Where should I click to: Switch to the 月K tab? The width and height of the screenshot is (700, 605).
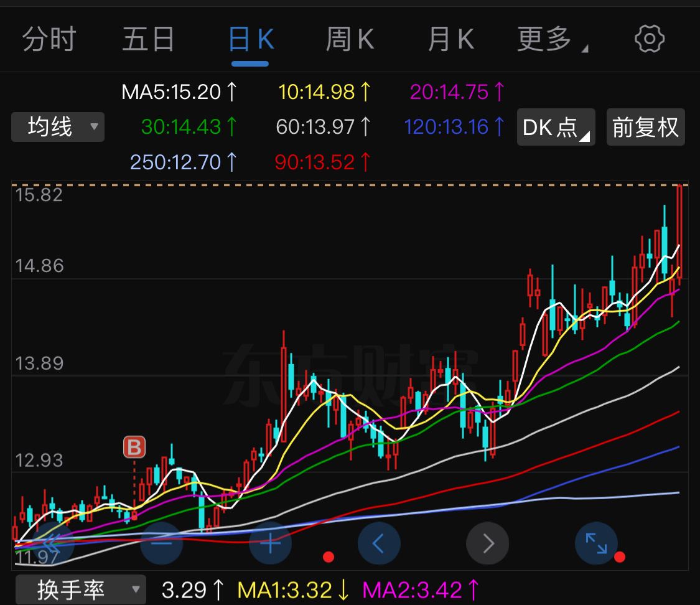[x=450, y=39]
